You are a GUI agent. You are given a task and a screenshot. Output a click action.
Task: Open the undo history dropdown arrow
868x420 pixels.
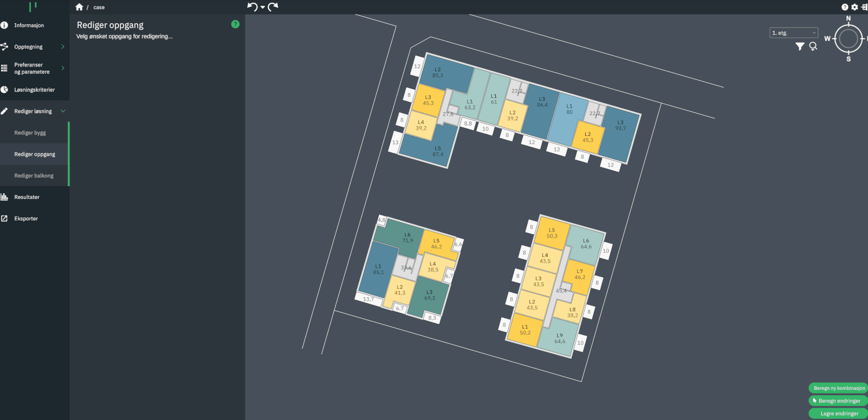(x=262, y=8)
